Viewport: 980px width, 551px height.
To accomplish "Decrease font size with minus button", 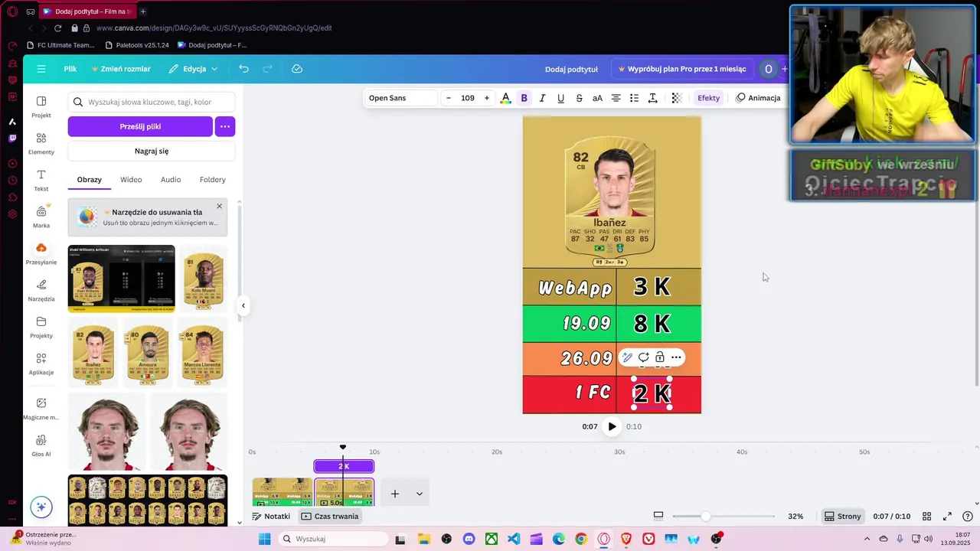I will coord(449,98).
